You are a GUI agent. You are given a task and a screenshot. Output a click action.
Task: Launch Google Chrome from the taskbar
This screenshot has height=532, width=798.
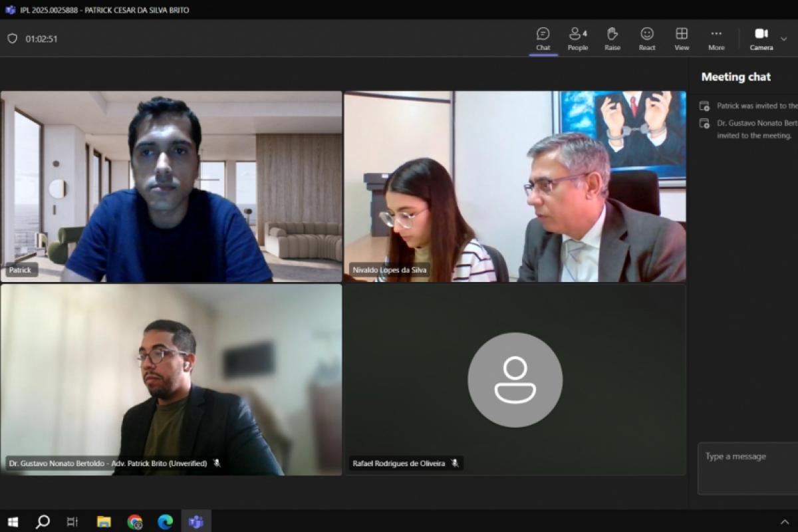(135, 521)
